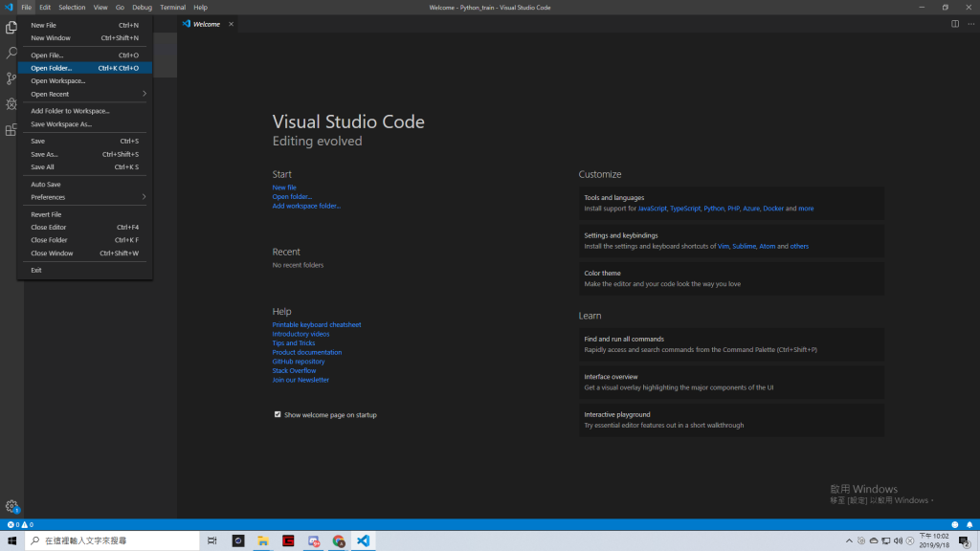
Task: Choose Open Folder... from File menu
Action: (84, 68)
